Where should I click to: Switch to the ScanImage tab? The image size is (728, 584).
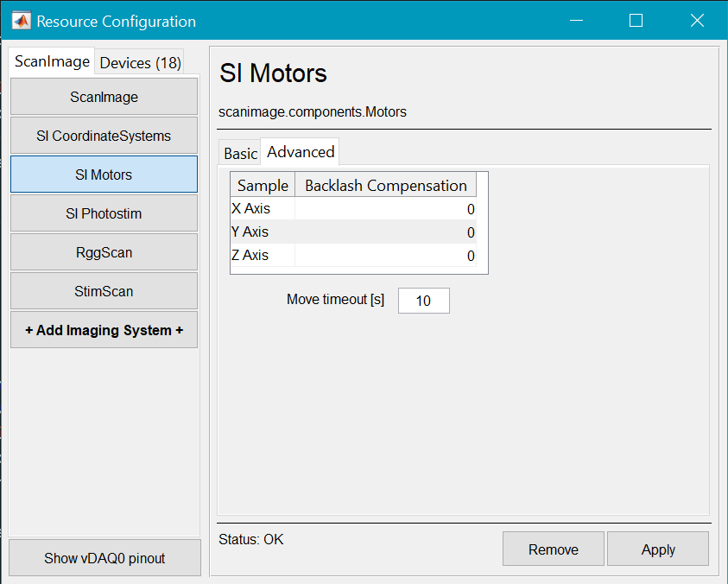tap(50, 61)
